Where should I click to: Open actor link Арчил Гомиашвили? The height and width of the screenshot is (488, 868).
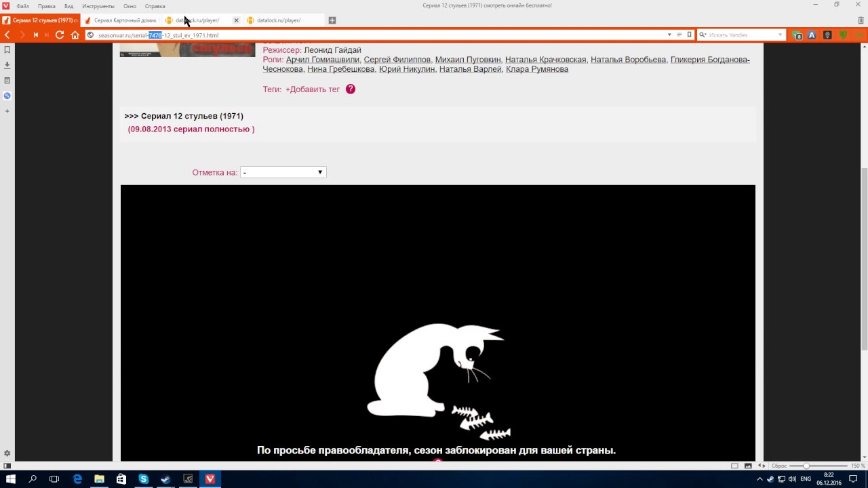(323, 60)
